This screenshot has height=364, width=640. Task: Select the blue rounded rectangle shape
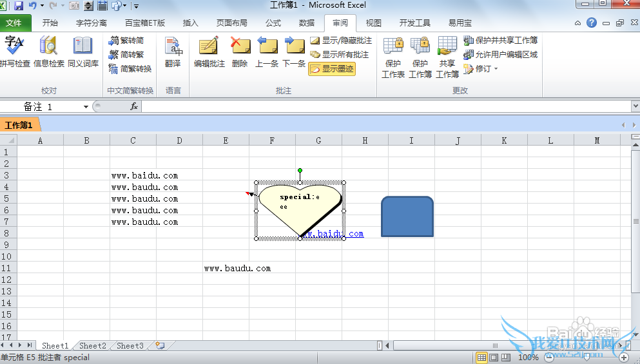coord(407,216)
